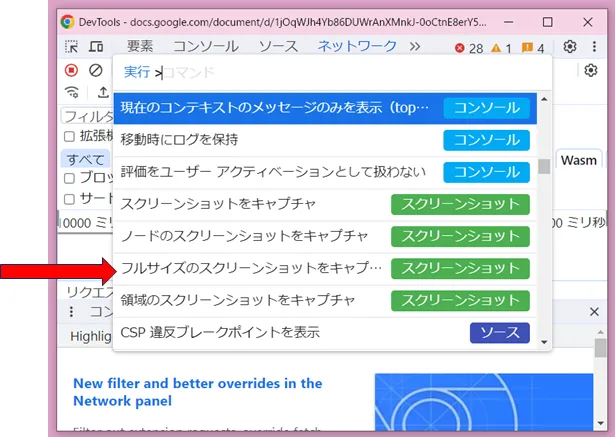Click the inspect element picker icon
Screen dimensions: 615x437
(71, 46)
